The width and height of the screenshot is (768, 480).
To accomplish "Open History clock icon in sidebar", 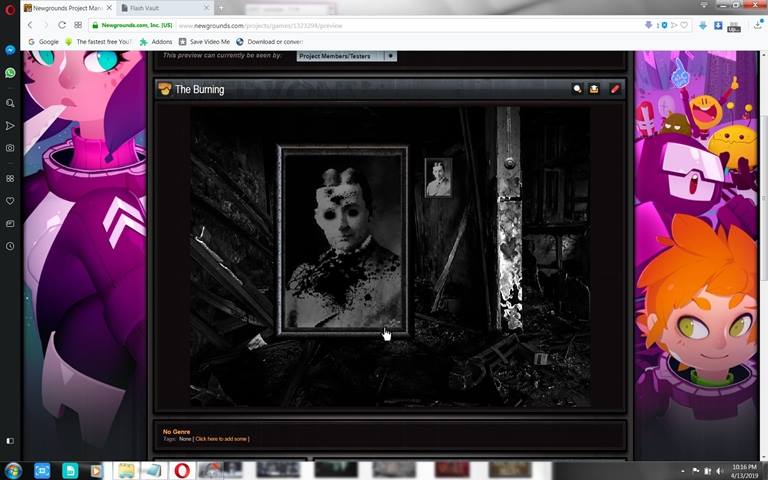I will coord(10,246).
